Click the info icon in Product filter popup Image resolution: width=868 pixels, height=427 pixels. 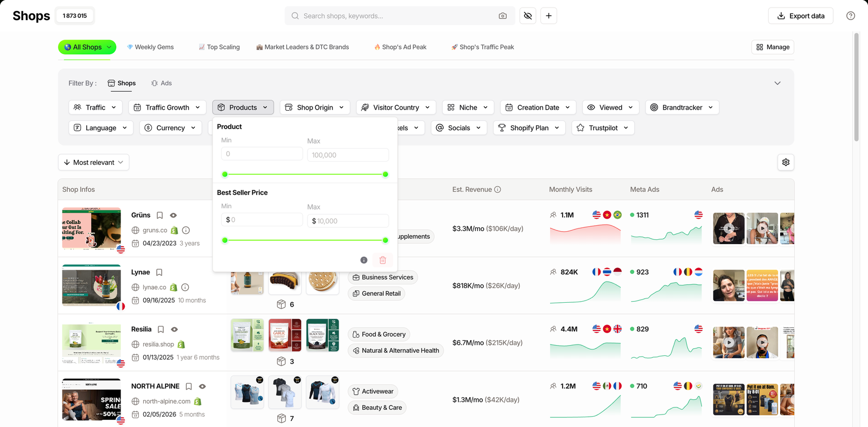pos(364,260)
